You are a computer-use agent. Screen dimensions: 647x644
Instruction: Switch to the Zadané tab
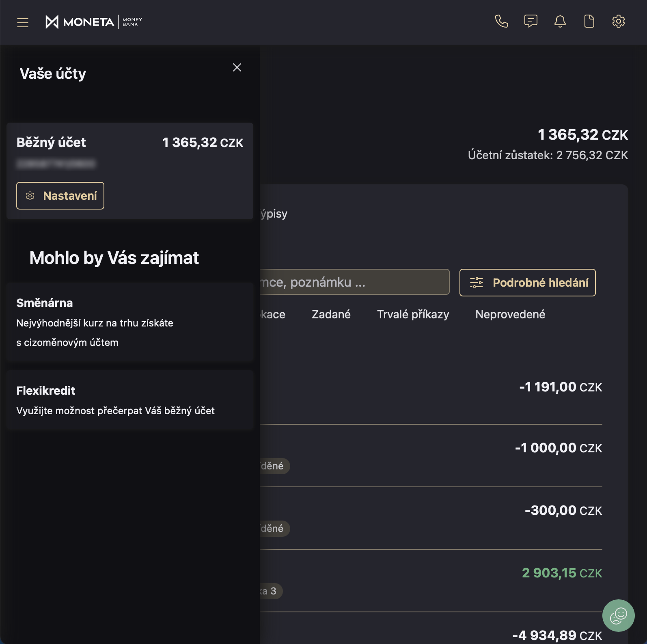(331, 314)
